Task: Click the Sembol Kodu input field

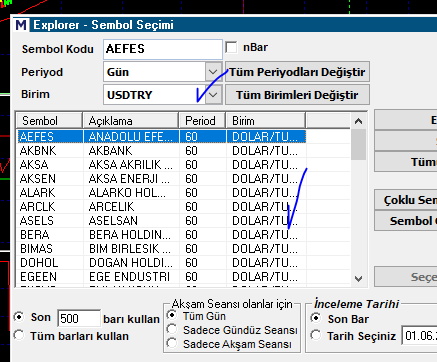Action: click(163, 49)
